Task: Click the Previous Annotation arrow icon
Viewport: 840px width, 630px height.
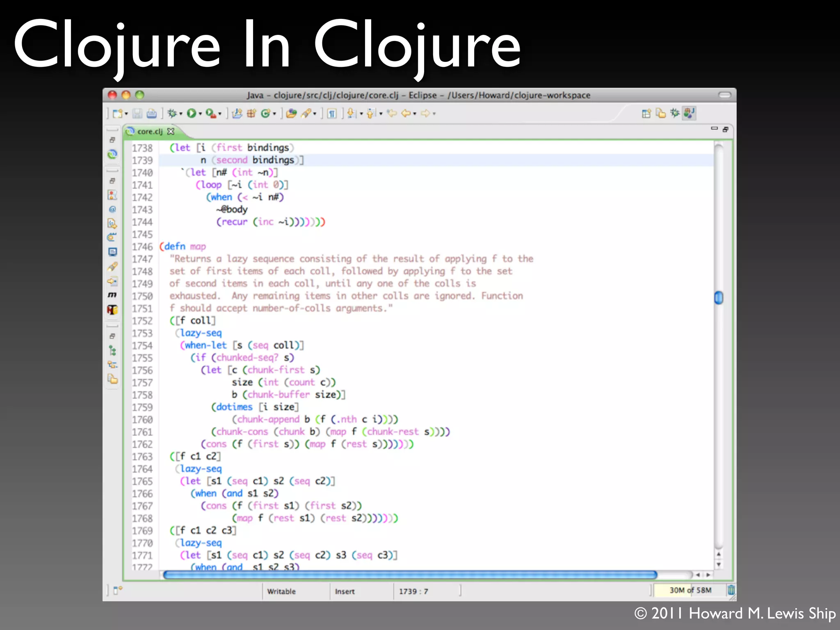Action: tap(371, 113)
